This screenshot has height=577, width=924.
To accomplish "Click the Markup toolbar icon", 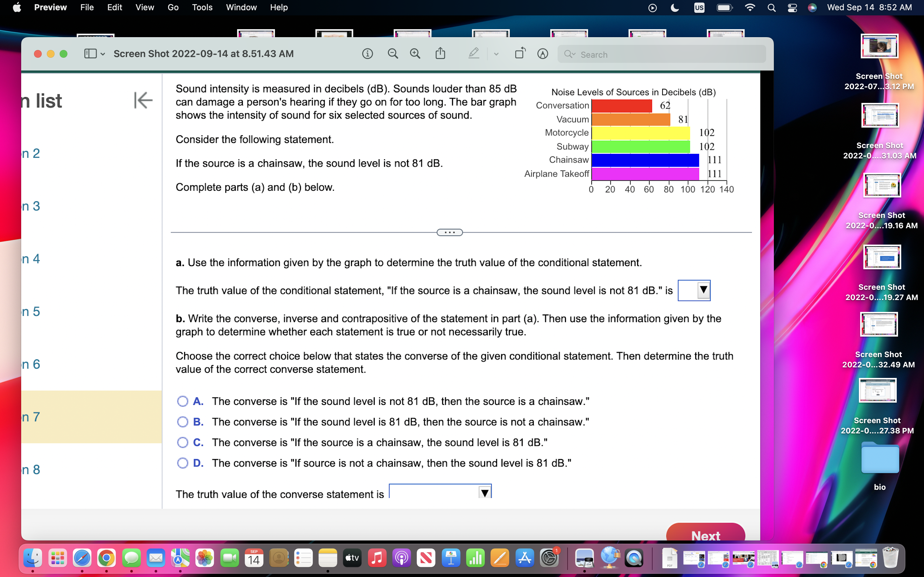I will pyautogui.click(x=543, y=54).
